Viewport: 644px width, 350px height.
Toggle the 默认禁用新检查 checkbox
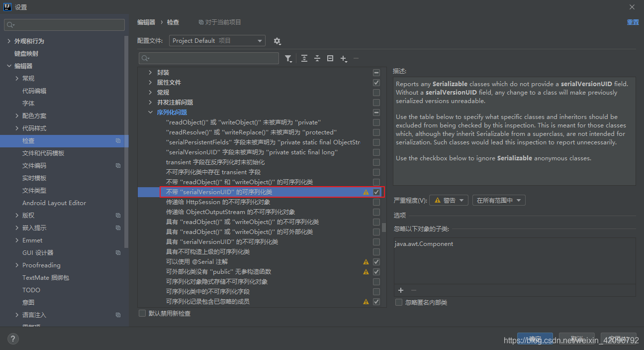pos(142,313)
